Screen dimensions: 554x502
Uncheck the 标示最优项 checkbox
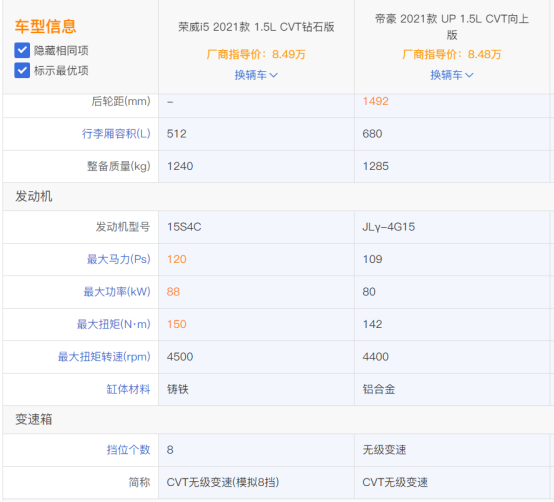[22, 70]
